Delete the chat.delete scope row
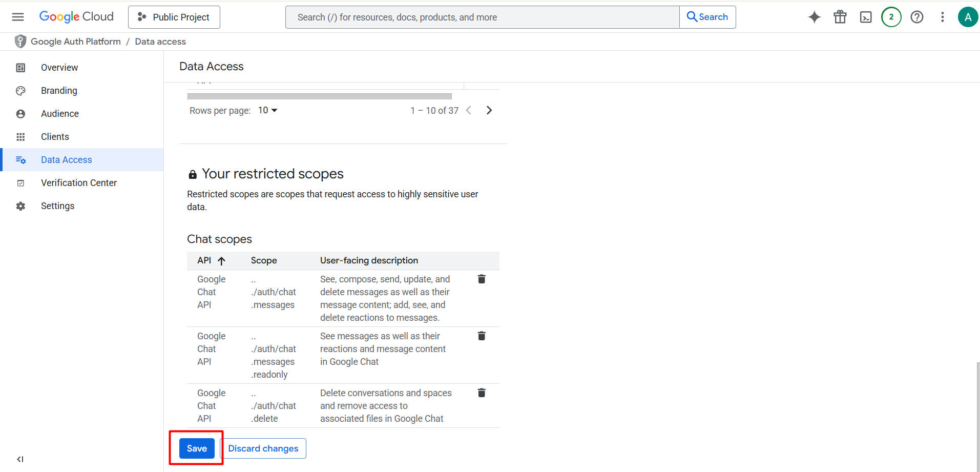This screenshot has width=980, height=472. point(482,393)
